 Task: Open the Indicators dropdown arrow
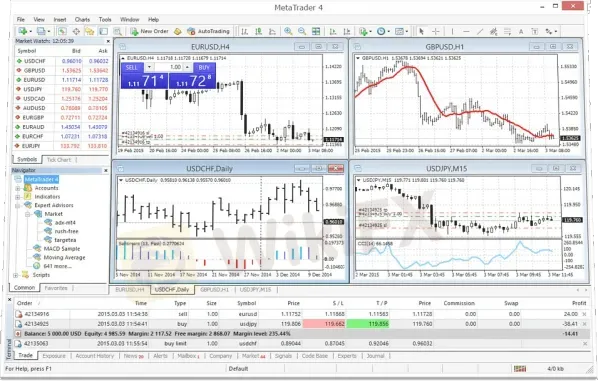point(370,32)
